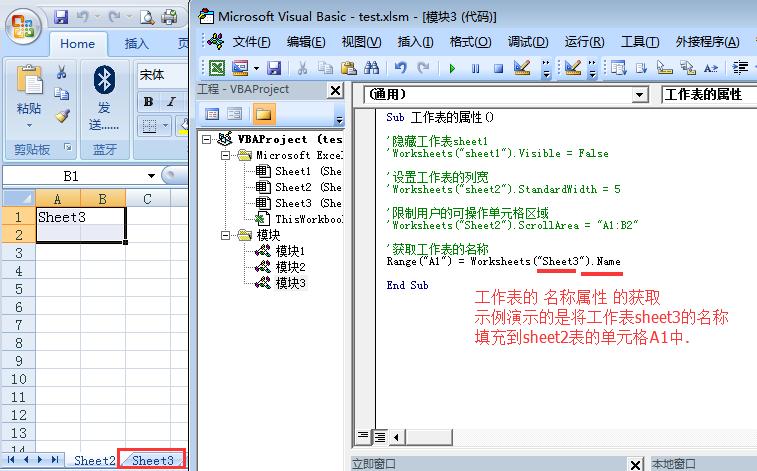757x471 pixels.
Task: Toggle Italic formatting in Excel ribbon
Action: 172,102
